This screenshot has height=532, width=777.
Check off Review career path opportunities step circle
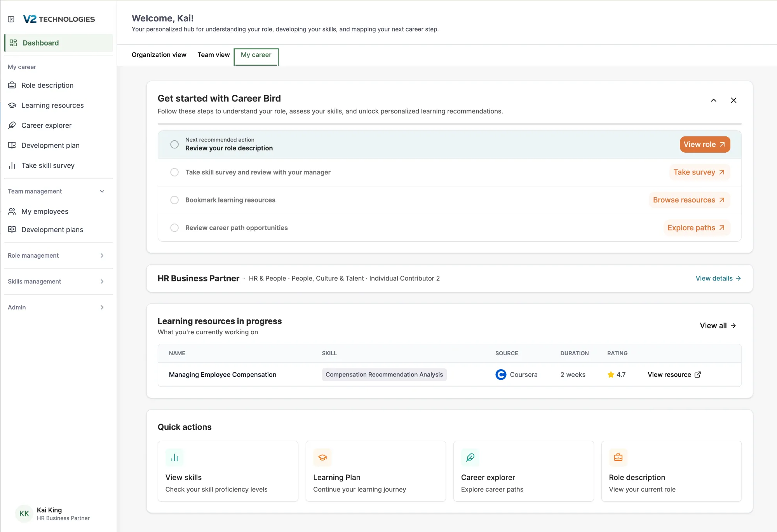(x=174, y=228)
